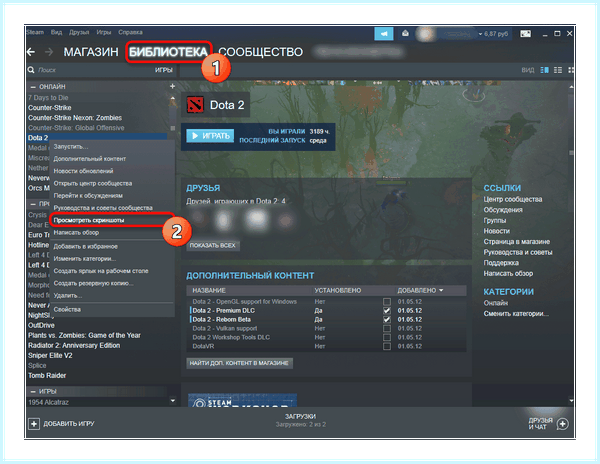Open the inbox envelope icon

point(405,33)
